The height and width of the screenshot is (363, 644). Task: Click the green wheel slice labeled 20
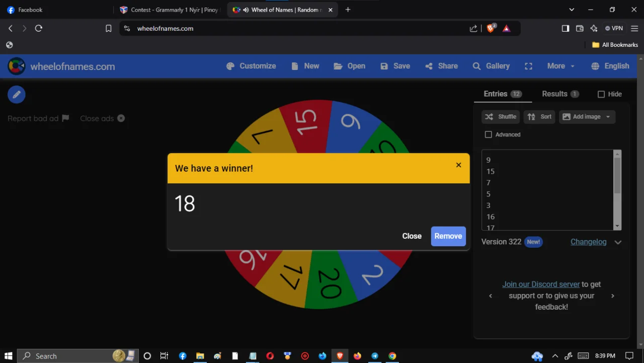pyautogui.click(x=330, y=281)
